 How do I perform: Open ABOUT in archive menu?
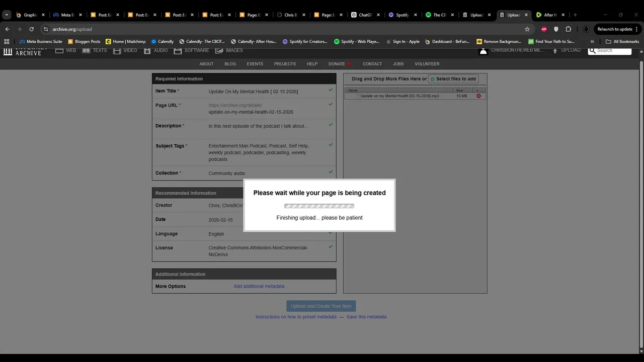[x=206, y=64]
